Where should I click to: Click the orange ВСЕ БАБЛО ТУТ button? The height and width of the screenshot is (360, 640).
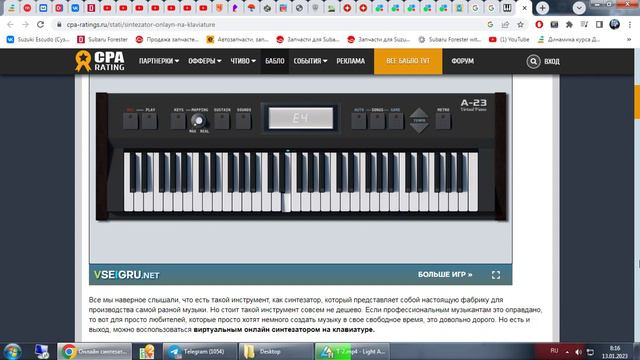pos(408,61)
